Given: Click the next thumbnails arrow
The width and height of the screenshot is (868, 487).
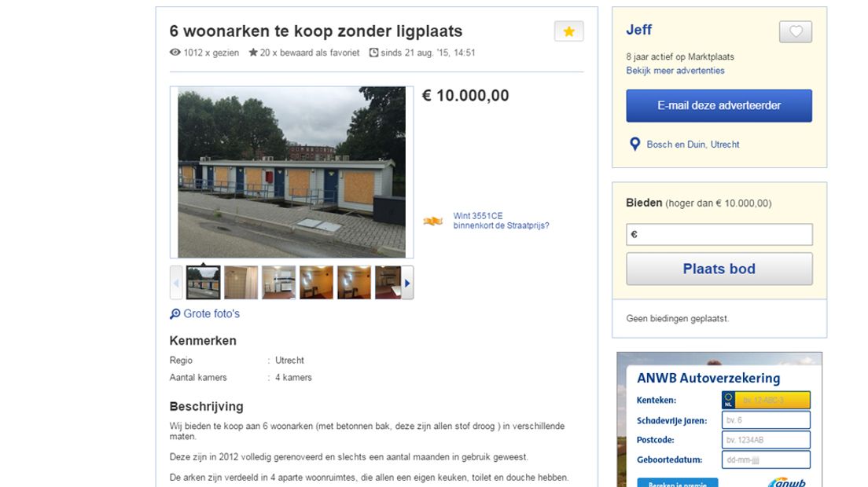Looking at the screenshot, I should point(407,283).
